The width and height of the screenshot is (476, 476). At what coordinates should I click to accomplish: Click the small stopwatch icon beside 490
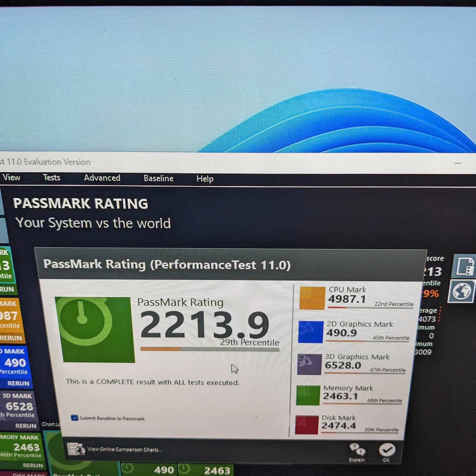[127, 468]
